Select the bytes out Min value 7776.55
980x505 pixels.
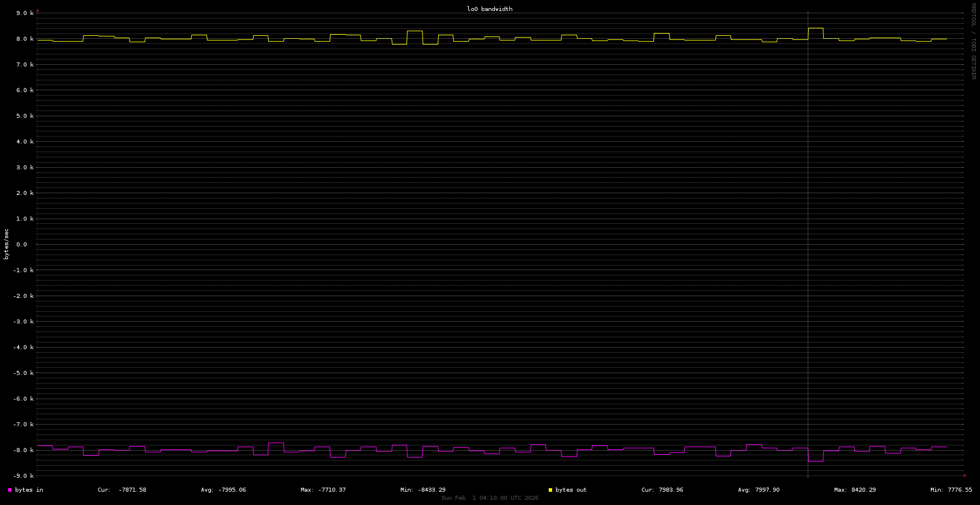coord(960,490)
